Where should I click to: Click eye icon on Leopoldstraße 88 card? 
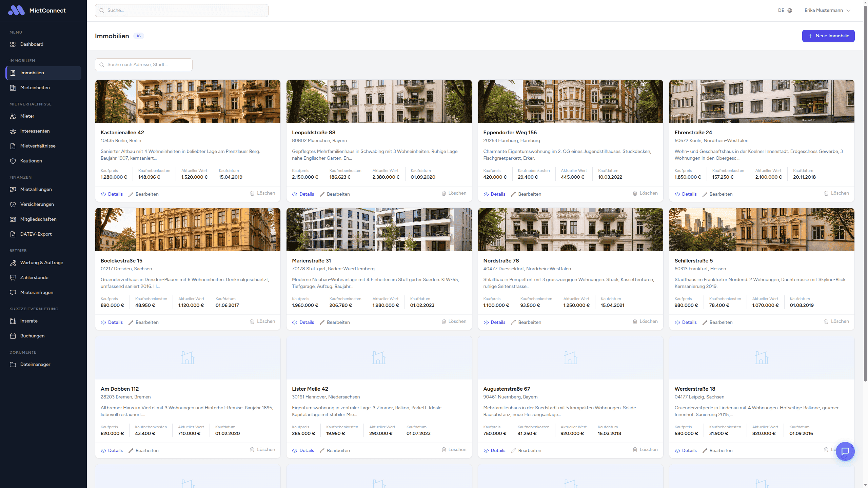pos(295,194)
